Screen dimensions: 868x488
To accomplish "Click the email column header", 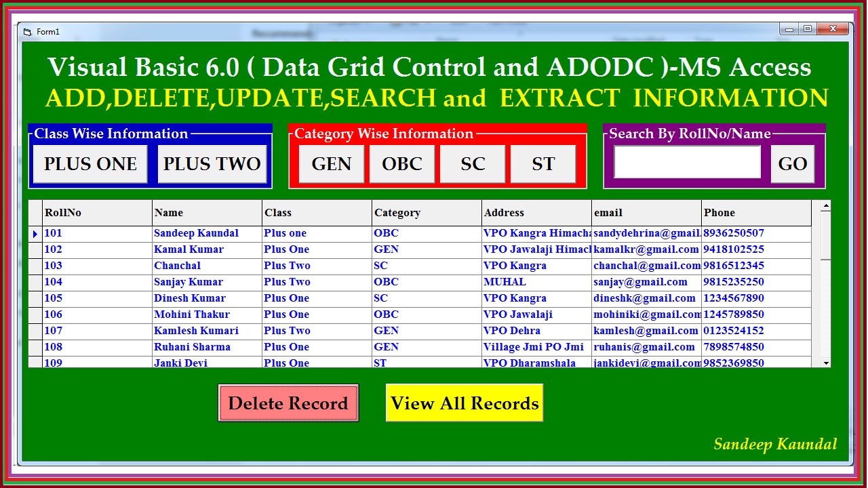I will point(646,213).
